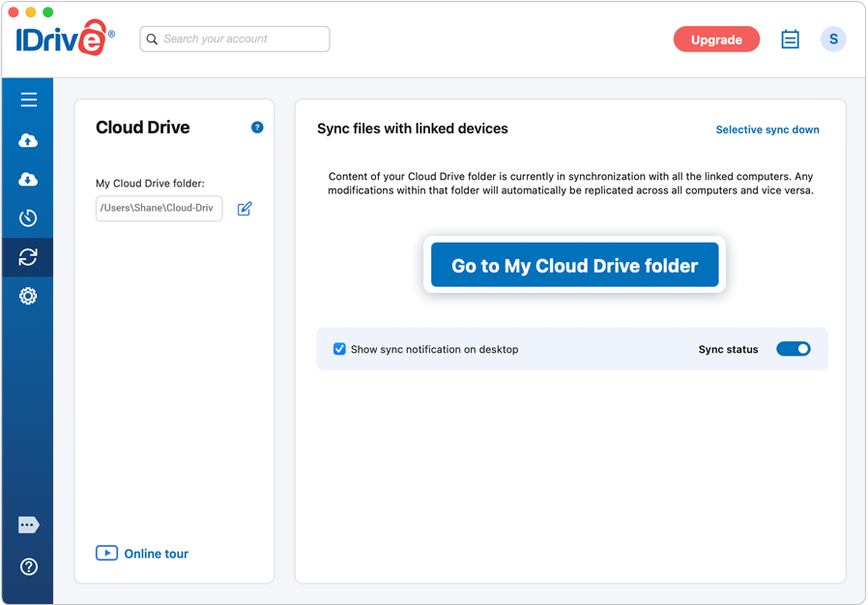Open the Selective sync down link
Screen dimensions: 868x605
coord(767,129)
